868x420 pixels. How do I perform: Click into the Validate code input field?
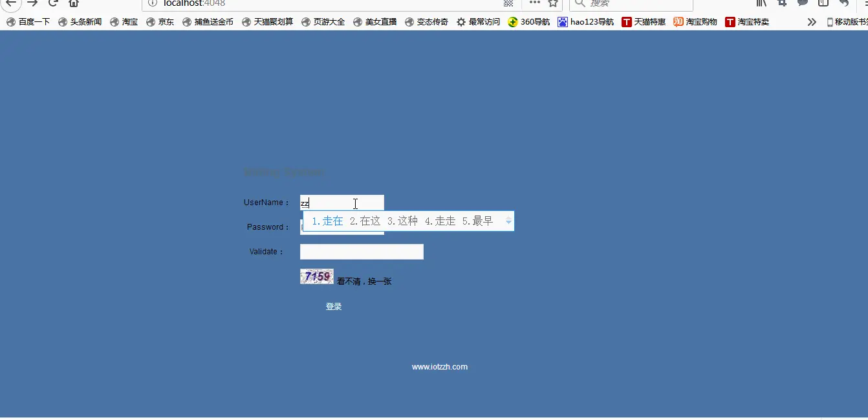(x=362, y=252)
